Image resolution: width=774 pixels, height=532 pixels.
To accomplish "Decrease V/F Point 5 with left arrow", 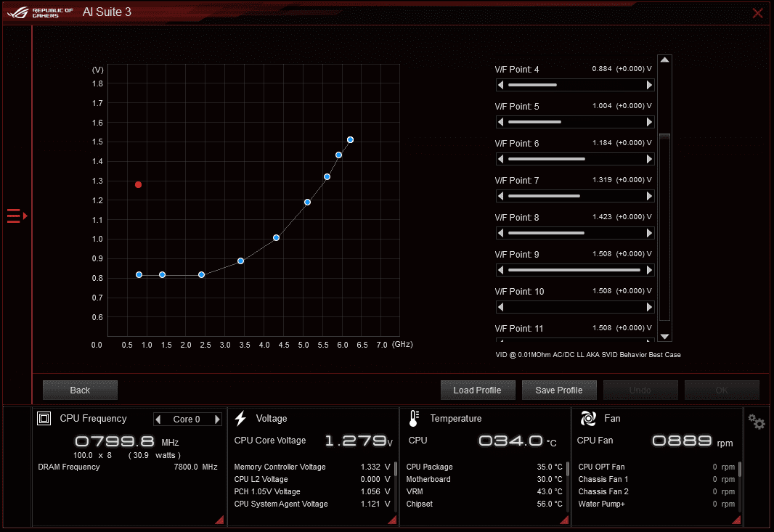I will point(500,122).
